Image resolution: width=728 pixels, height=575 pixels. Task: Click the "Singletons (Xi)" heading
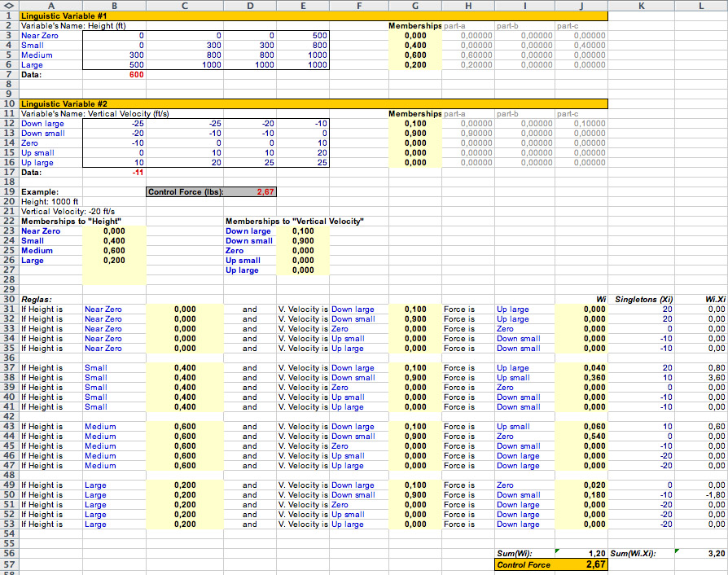pos(643,300)
